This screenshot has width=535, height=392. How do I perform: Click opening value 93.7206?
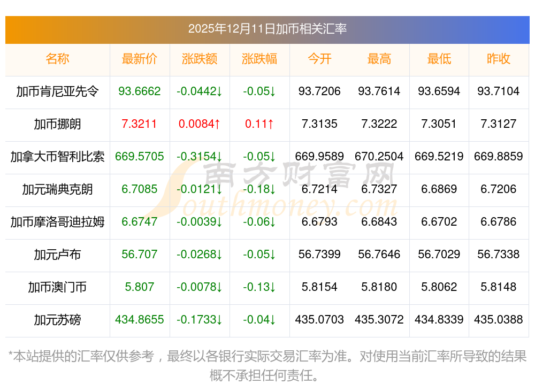click(319, 91)
